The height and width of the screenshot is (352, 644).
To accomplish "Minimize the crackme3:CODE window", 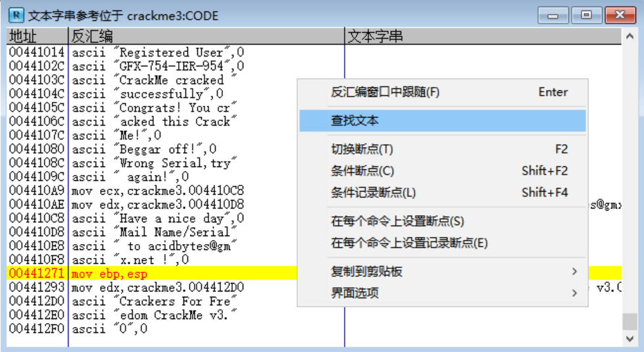I will [553, 16].
